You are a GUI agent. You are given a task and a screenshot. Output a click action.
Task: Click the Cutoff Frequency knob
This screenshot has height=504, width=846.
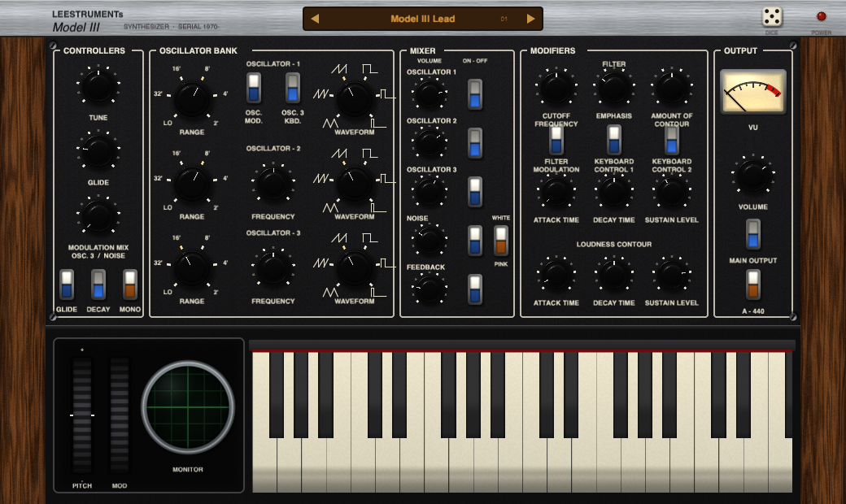[x=556, y=88]
